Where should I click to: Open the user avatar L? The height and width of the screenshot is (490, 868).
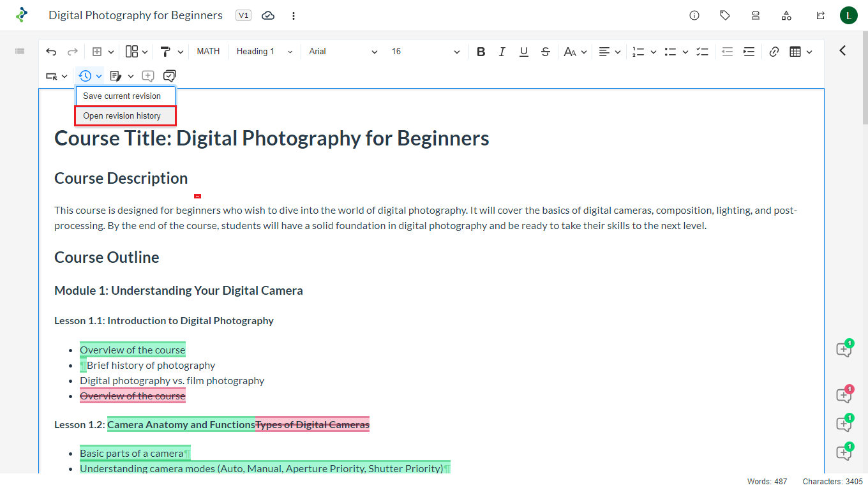coord(848,15)
